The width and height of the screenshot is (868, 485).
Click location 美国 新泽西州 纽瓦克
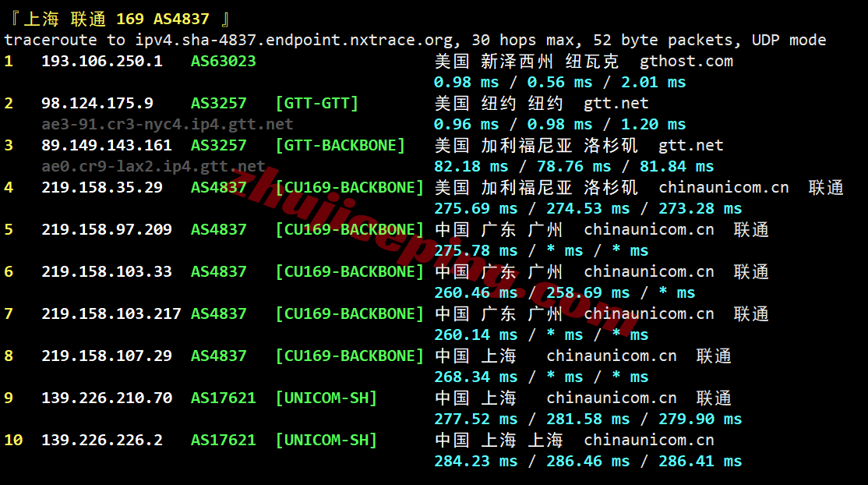click(527, 62)
